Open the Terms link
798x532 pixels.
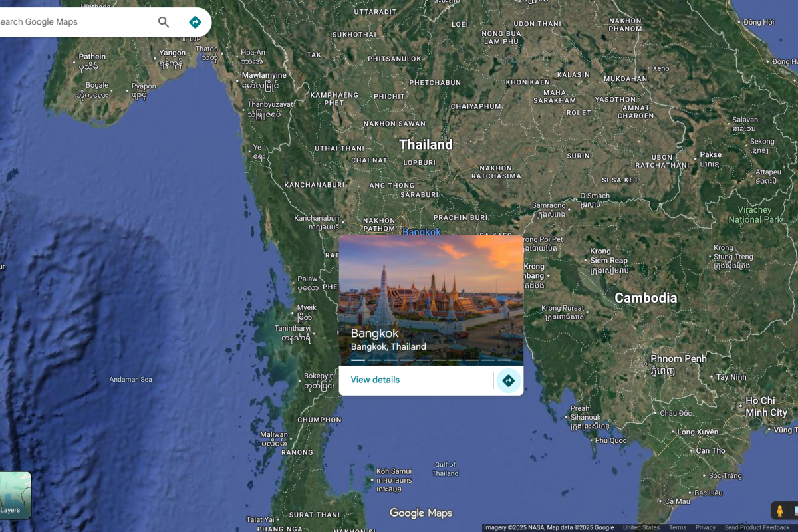click(677, 527)
